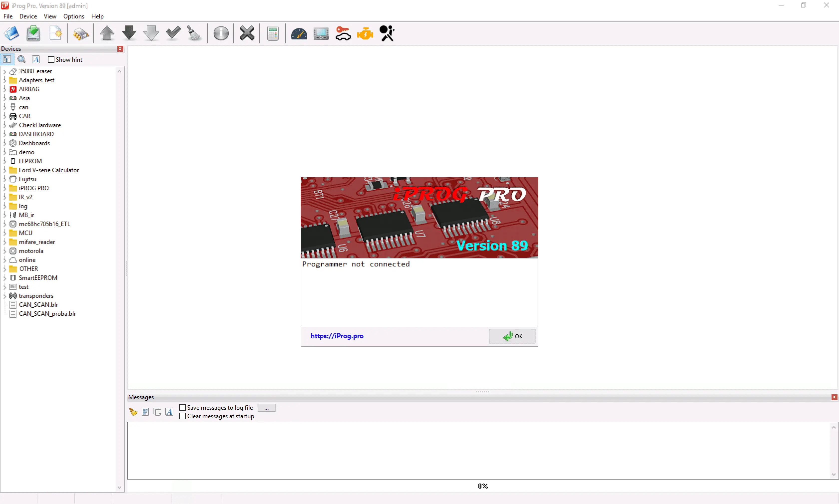Expand the transponders tree node
The width and height of the screenshot is (839, 504).
click(x=5, y=296)
